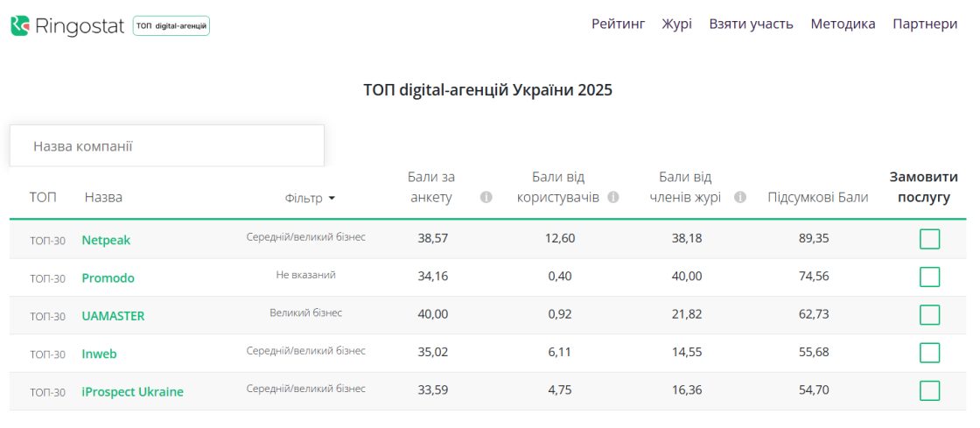Viewport: 980px width, 428px height.
Task: Click Inweb's jury score 14,55
Action: pyautogui.click(x=686, y=353)
